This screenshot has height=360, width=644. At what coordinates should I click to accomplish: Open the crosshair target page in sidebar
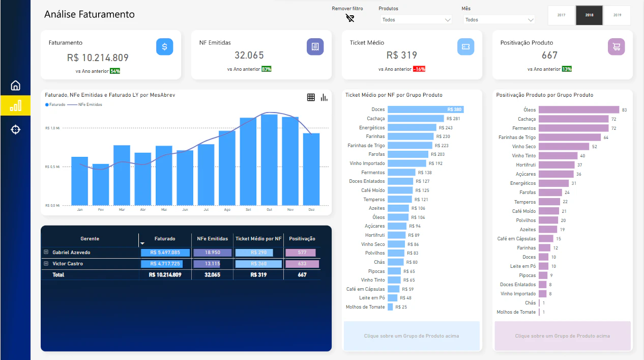15,129
